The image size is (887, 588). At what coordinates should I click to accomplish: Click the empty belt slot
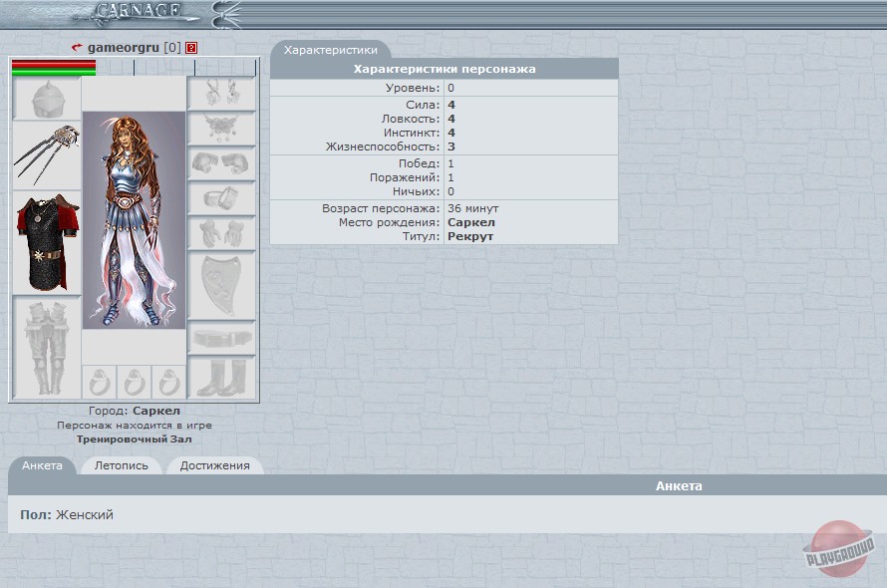pyautogui.click(x=222, y=339)
